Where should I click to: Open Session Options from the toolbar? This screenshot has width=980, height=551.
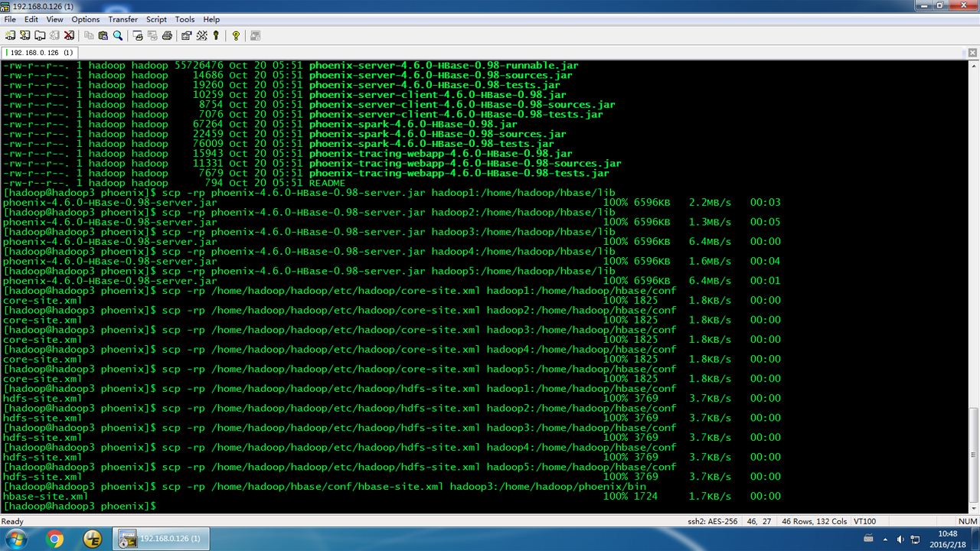click(187, 35)
